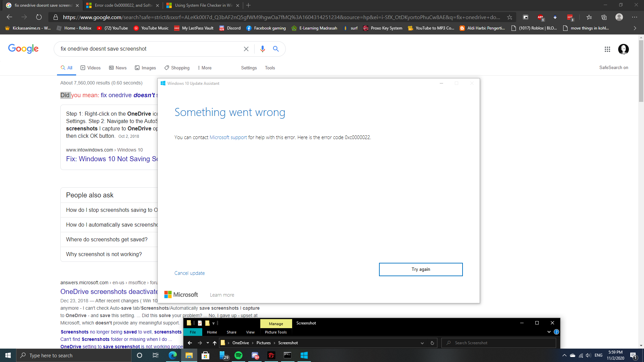Refresh the browser page
Image resolution: width=644 pixels, height=362 pixels.
tap(39, 17)
